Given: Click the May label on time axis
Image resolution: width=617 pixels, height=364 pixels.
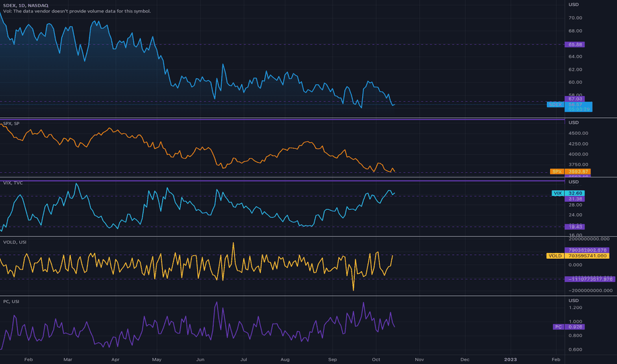Looking at the screenshot, I should (x=157, y=359).
